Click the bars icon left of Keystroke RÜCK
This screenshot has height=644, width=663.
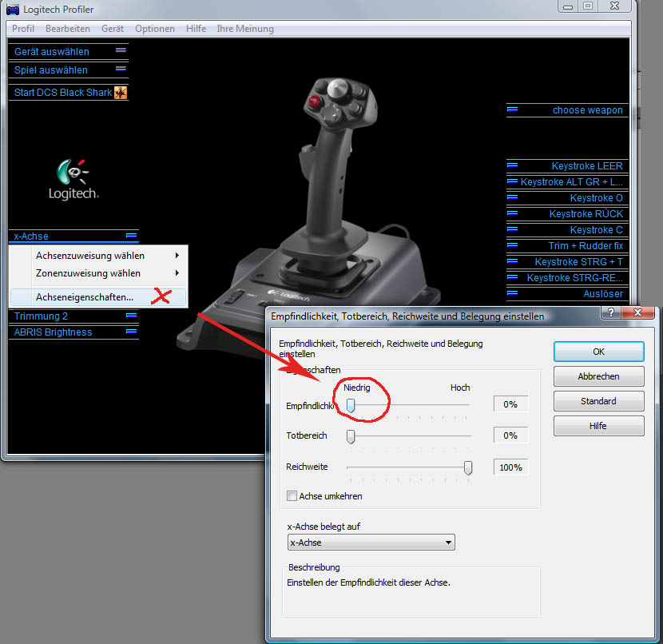pyautogui.click(x=513, y=213)
